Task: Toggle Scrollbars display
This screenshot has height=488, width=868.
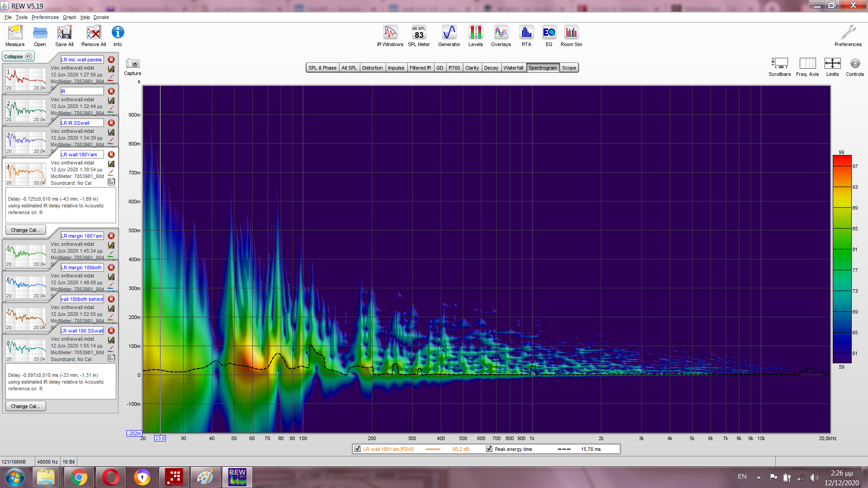Action: (x=779, y=64)
